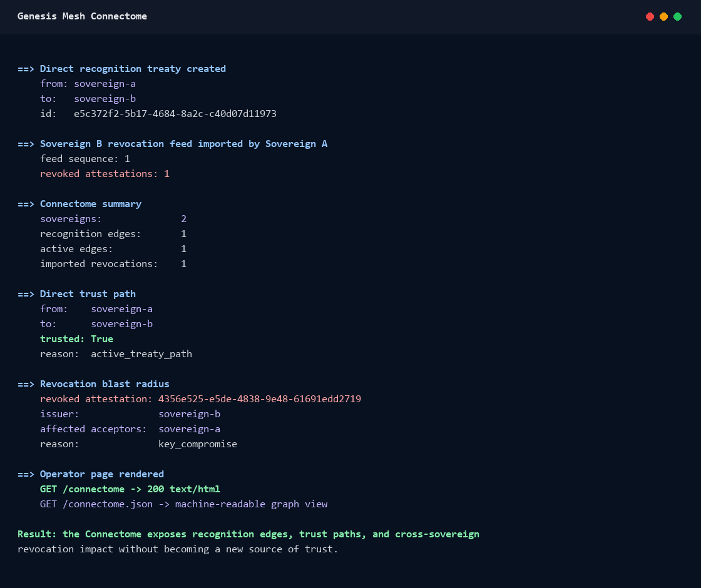Select the 'Revocation blast radius' heading
The width and height of the screenshot is (701, 588).
coord(105,384)
